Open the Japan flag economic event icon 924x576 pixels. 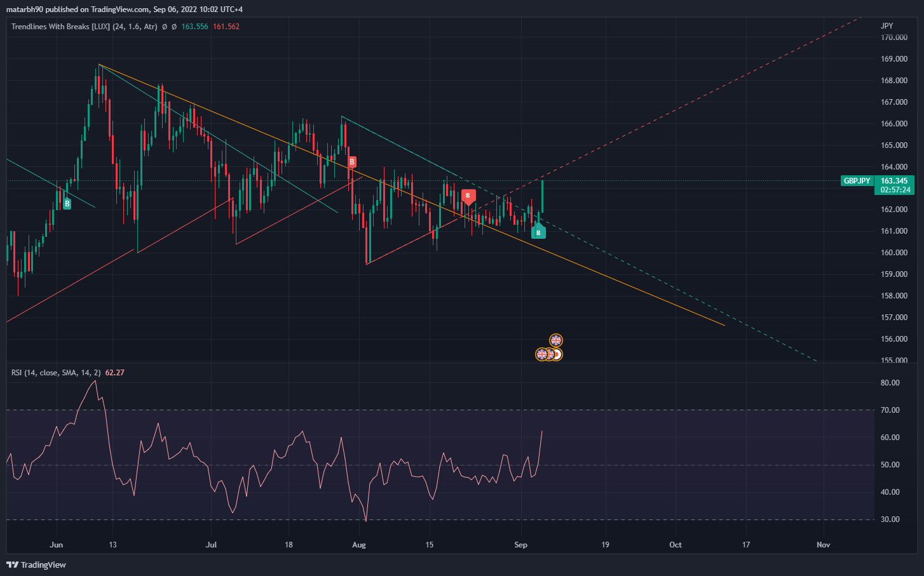coord(557,354)
